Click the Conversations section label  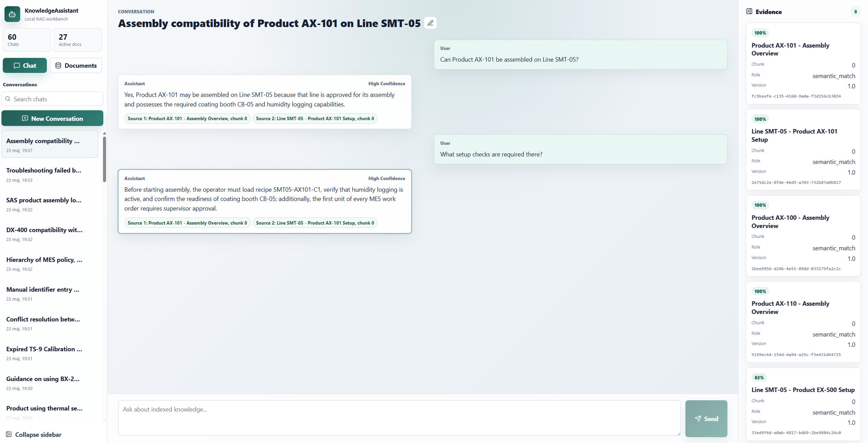point(20,85)
